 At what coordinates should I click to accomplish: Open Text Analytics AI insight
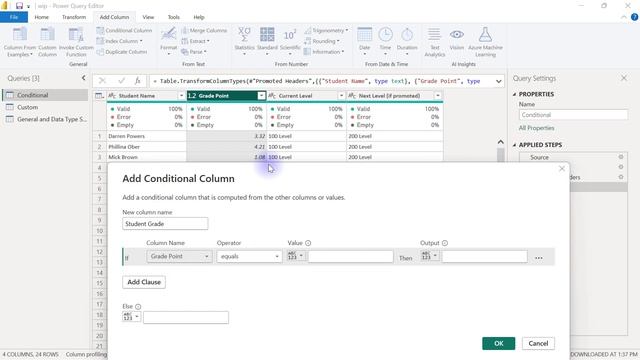click(x=434, y=42)
